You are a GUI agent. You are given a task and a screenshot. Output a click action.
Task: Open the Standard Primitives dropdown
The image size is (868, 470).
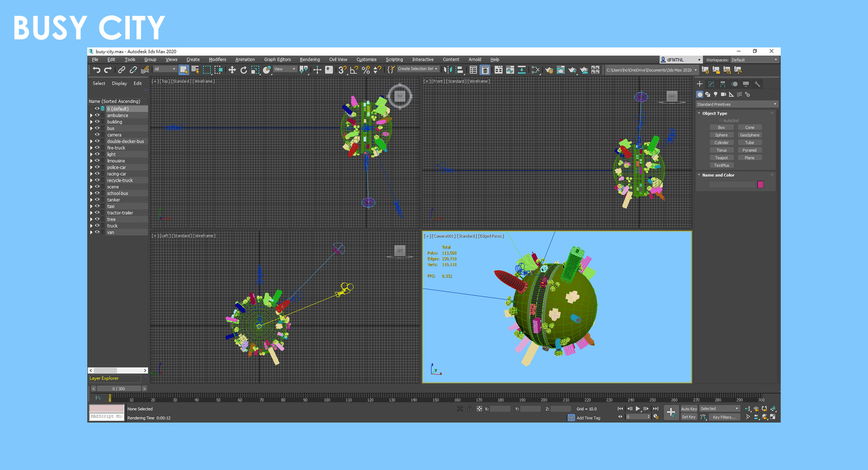[x=736, y=104]
